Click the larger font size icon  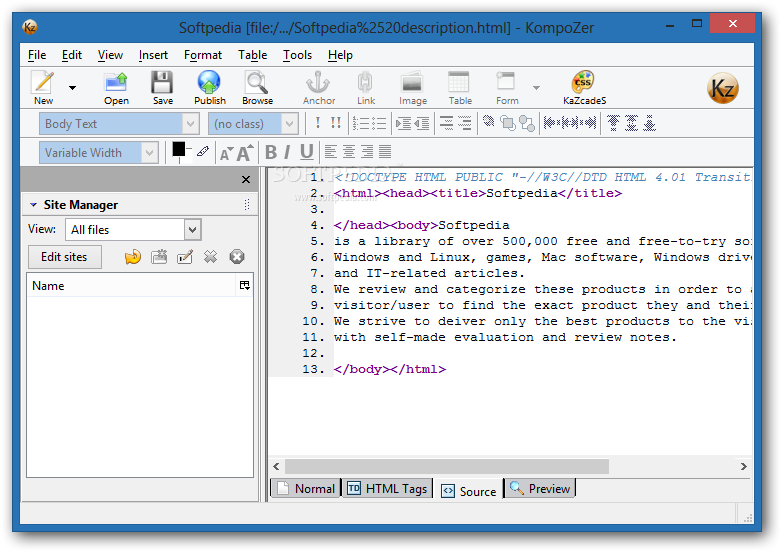[245, 153]
